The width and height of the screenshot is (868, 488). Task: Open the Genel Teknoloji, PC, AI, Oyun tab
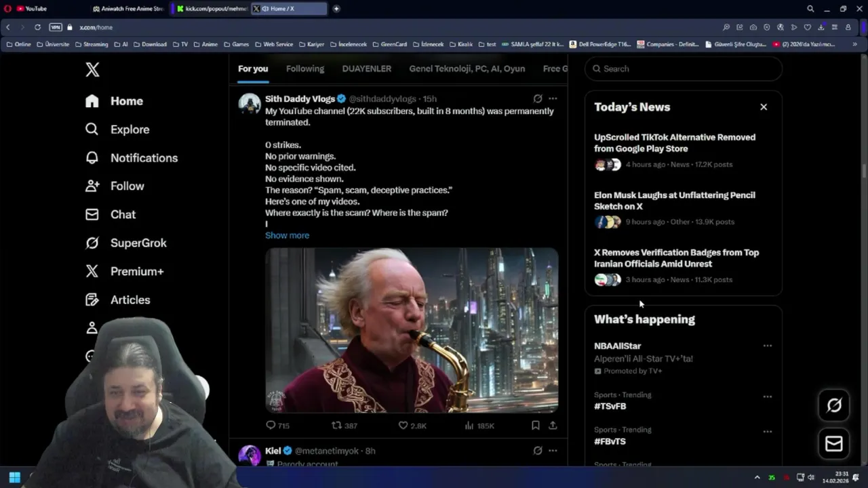point(467,68)
